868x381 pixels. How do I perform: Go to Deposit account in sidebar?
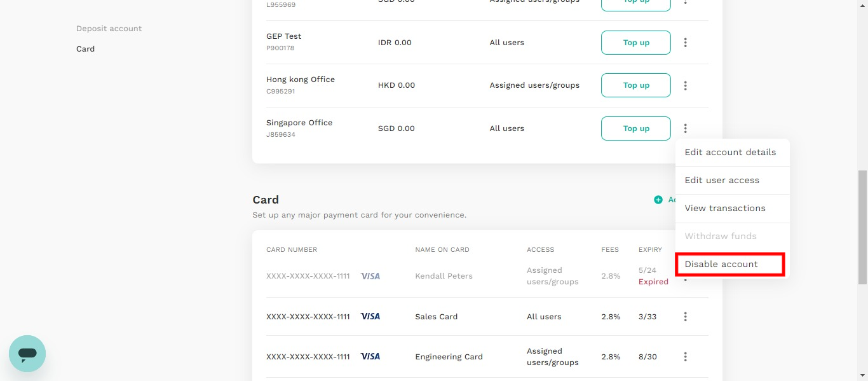click(109, 29)
